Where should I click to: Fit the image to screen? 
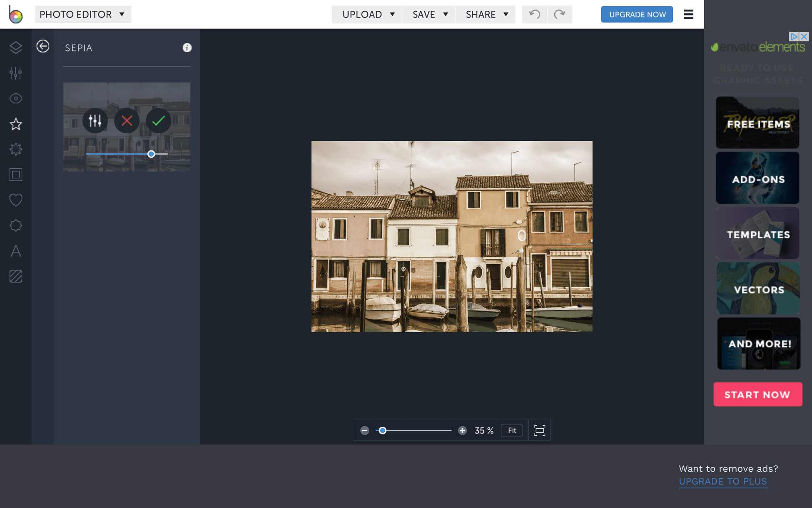pyautogui.click(x=512, y=430)
